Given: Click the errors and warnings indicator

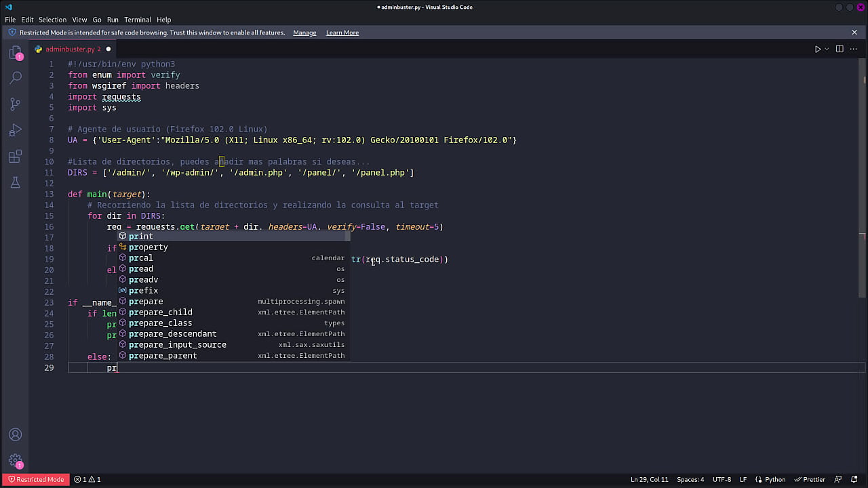Looking at the screenshot, I should (89, 479).
